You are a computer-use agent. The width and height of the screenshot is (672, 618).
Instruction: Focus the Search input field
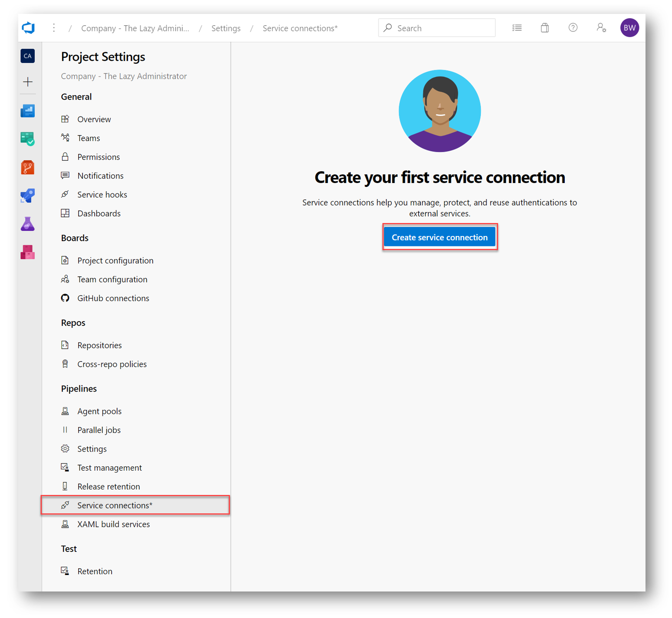pyautogui.click(x=437, y=28)
